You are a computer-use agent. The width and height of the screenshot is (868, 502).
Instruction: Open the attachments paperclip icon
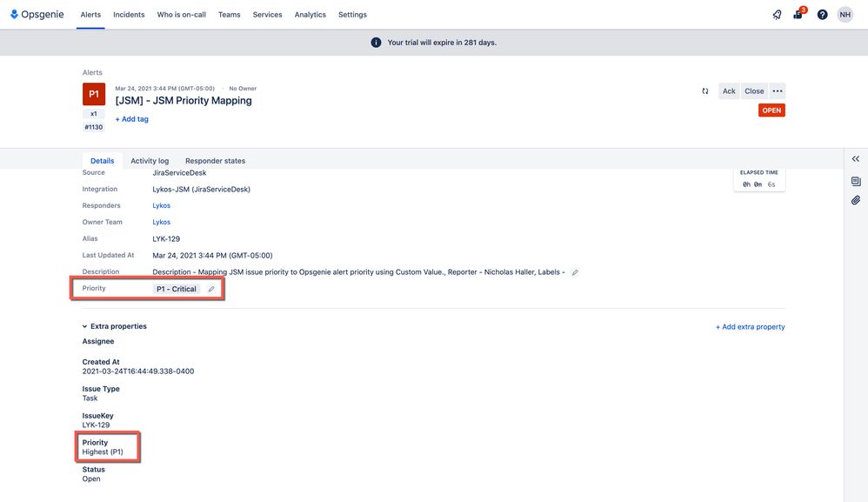point(856,200)
